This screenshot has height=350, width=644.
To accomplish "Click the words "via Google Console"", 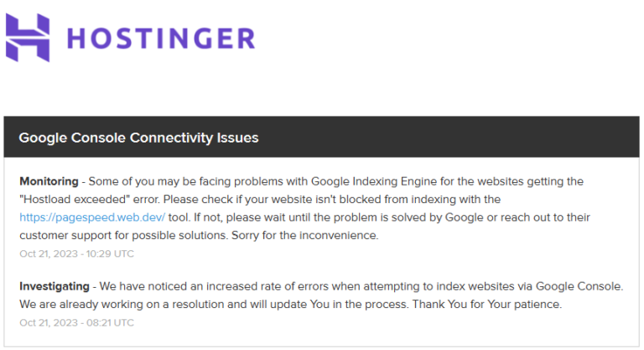I will [x=570, y=286].
